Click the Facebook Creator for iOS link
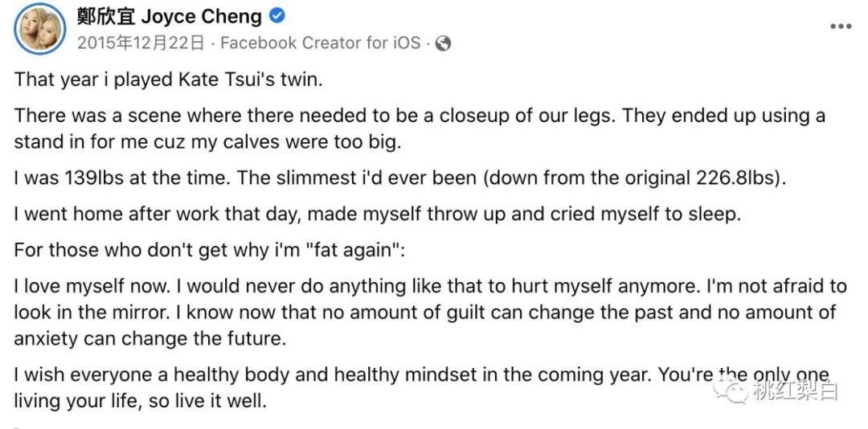Viewport: 868px width, 429px height. click(321, 43)
